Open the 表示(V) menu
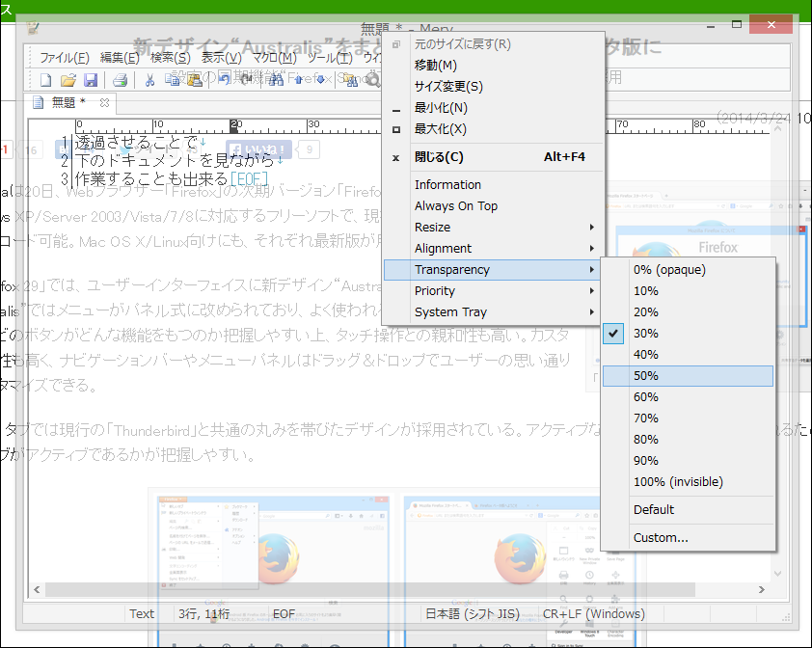 [221, 58]
